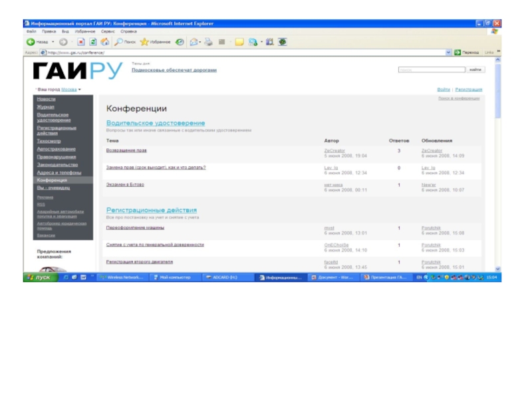
Task: Click the toolbar icon after the Messenger arrow
Action: pyautogui.click(x=270, y=42)
